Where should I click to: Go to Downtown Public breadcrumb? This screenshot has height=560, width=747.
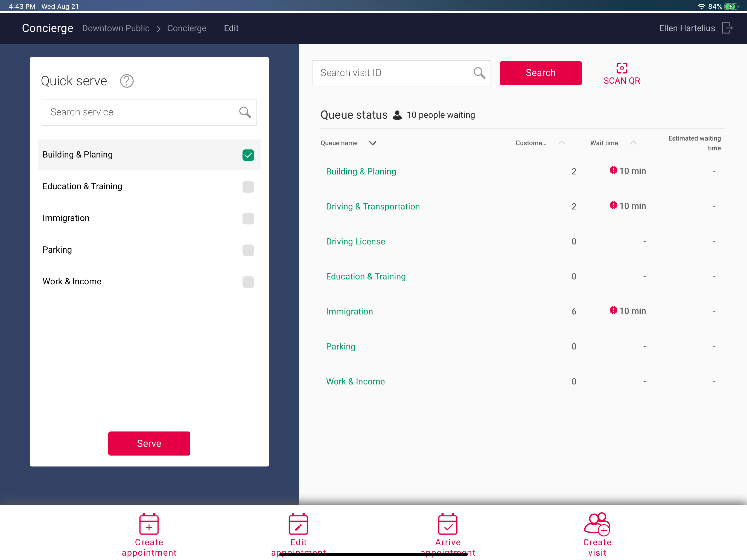pyautogui.click(x=116, y=28)
